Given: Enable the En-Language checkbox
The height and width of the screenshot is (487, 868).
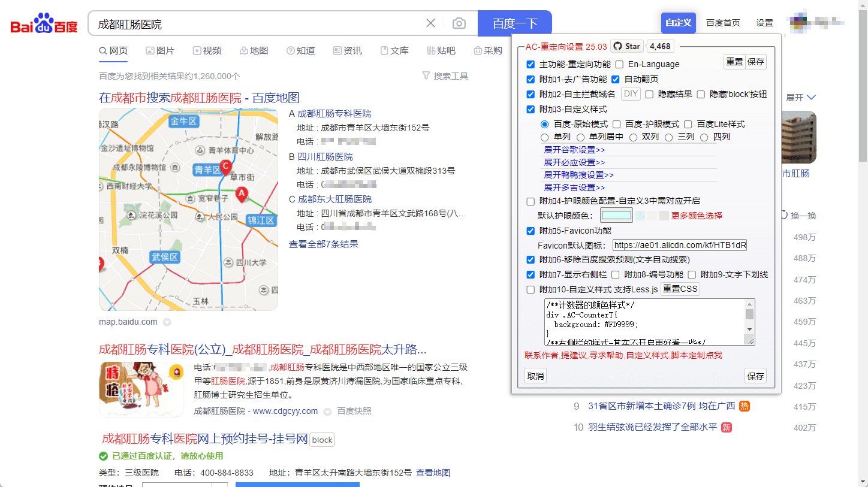Looking at the screenshot, I should [x=619, y=65].
